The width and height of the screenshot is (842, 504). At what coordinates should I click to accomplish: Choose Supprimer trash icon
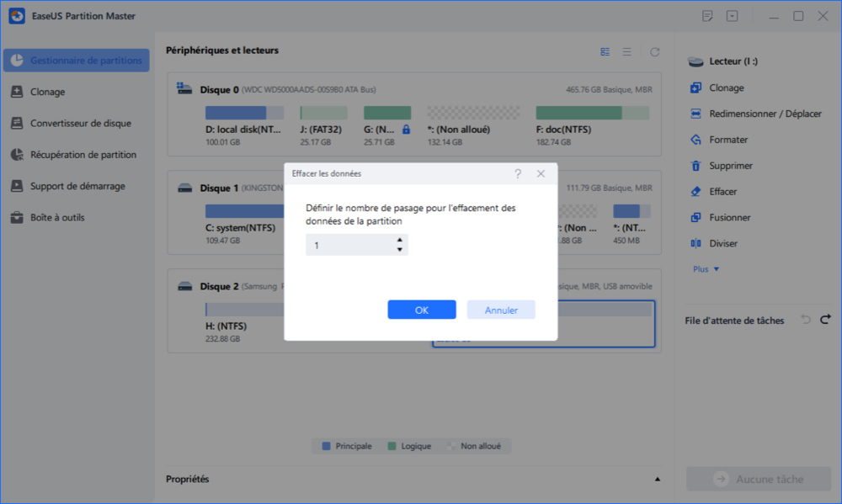click(x=695, y=166)
